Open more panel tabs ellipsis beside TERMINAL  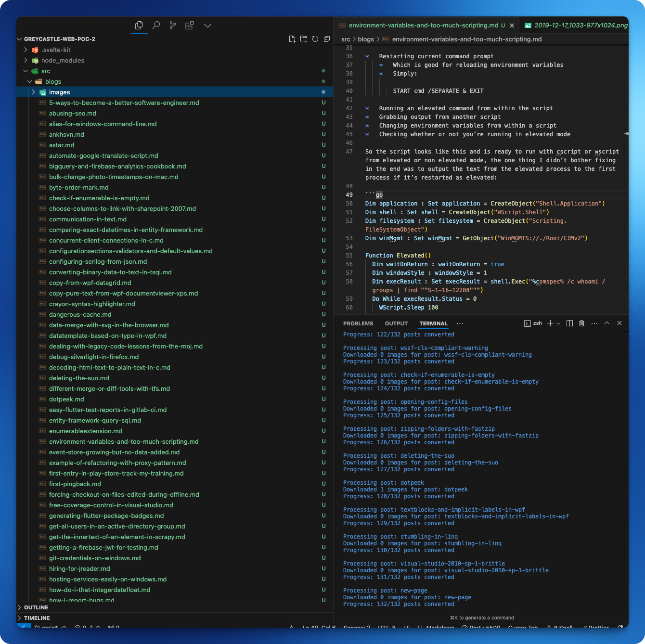(460, 323)
